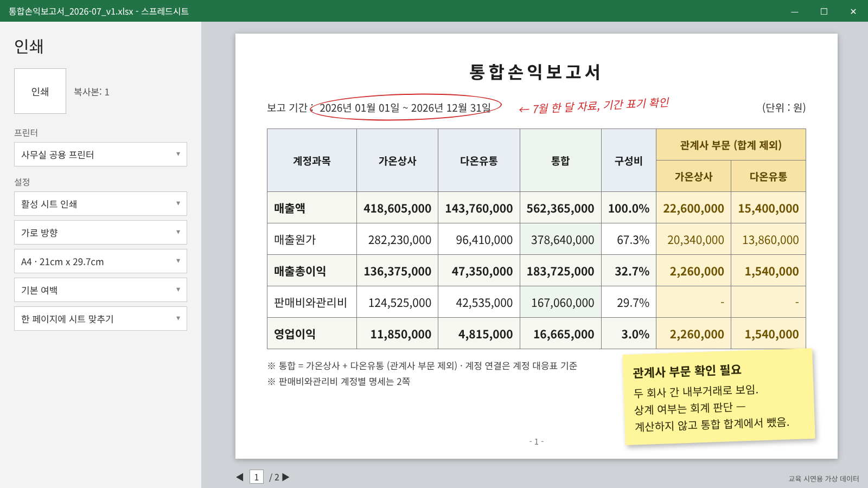Click the 인쇄 print button
The width and height of the screenshot is (868, 488).
(40, 91)
